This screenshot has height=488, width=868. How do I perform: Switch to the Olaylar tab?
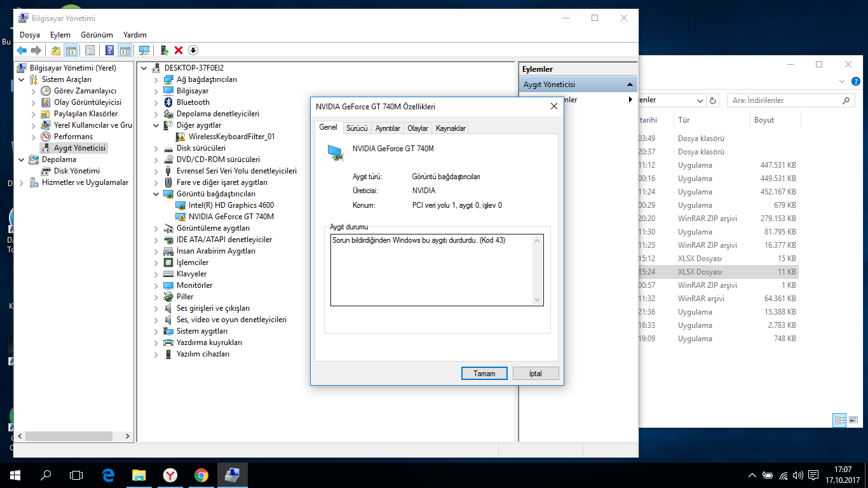click(417, 128)
